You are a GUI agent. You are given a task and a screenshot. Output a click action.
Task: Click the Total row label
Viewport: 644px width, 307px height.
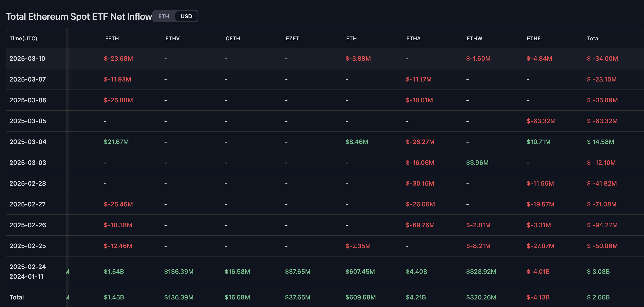pyautogui.click(x=17, y=297)
